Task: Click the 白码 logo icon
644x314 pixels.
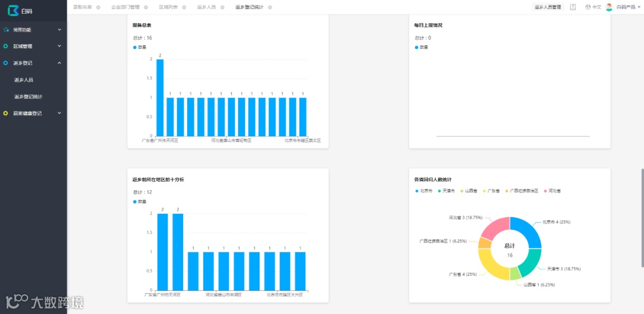Action: coord(14,11)
